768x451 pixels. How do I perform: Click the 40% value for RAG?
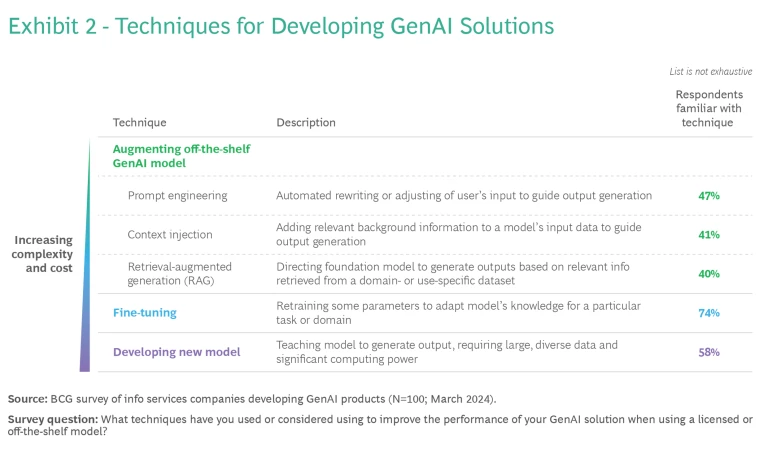click(x=709, y=273)
